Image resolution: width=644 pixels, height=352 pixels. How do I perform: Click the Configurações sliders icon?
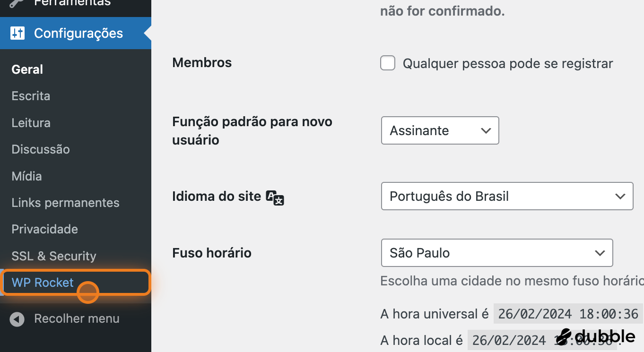[x=17, y=33]
